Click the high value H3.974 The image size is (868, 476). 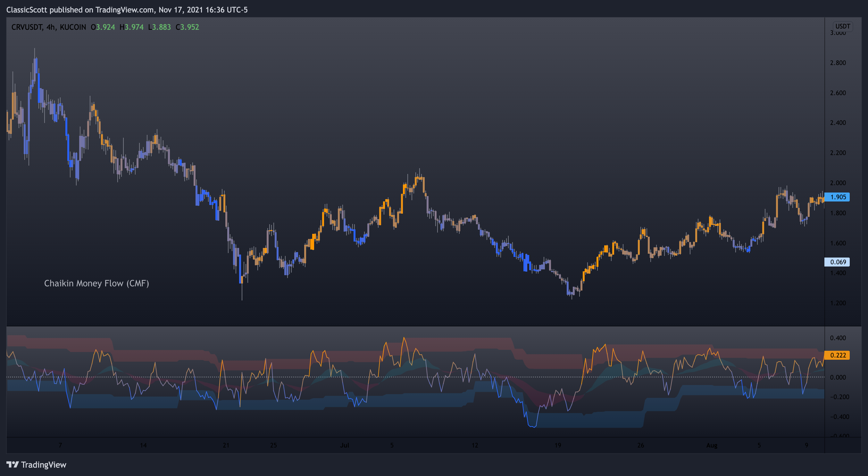tap(132, 27)
